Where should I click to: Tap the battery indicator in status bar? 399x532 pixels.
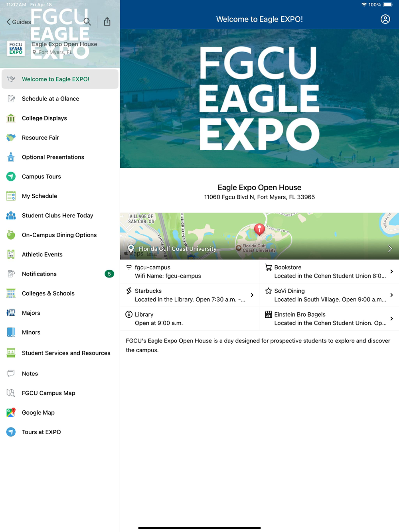click(388, 5)
